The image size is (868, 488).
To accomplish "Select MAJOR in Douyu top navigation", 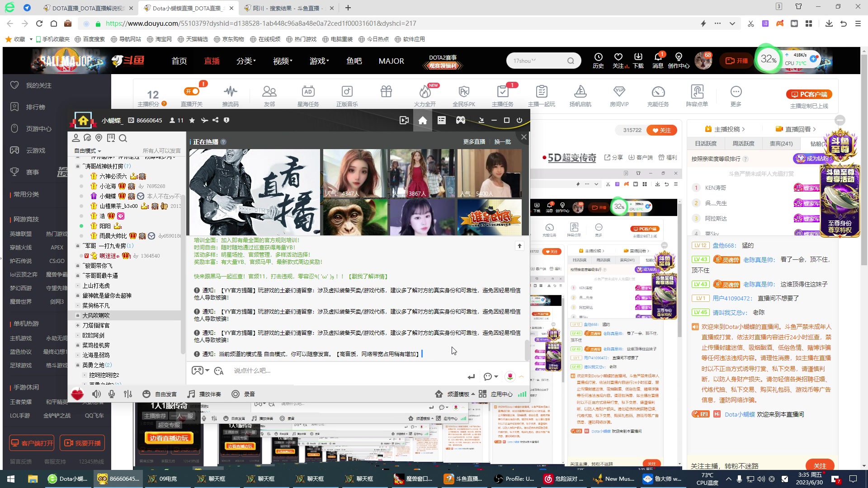I will [x=392, y=61].
